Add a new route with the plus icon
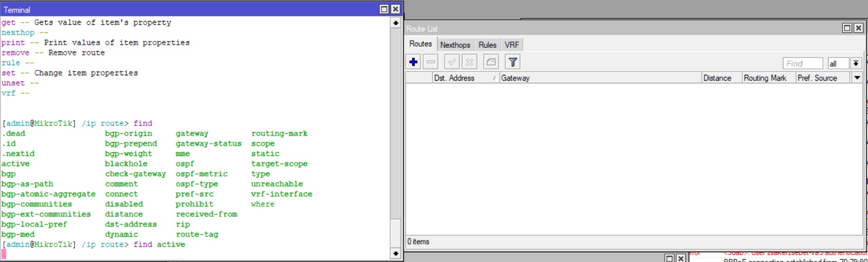Viewport: 868px width, 262px height. coord(414,62)
